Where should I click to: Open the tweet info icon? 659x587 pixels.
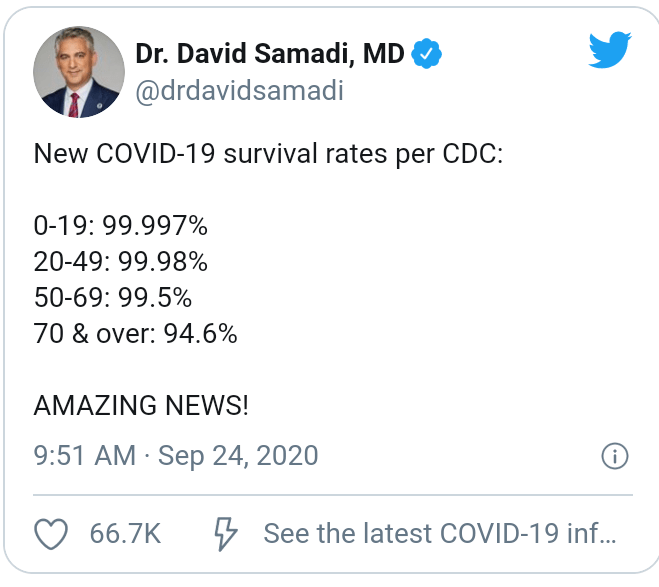coord(613,457)
